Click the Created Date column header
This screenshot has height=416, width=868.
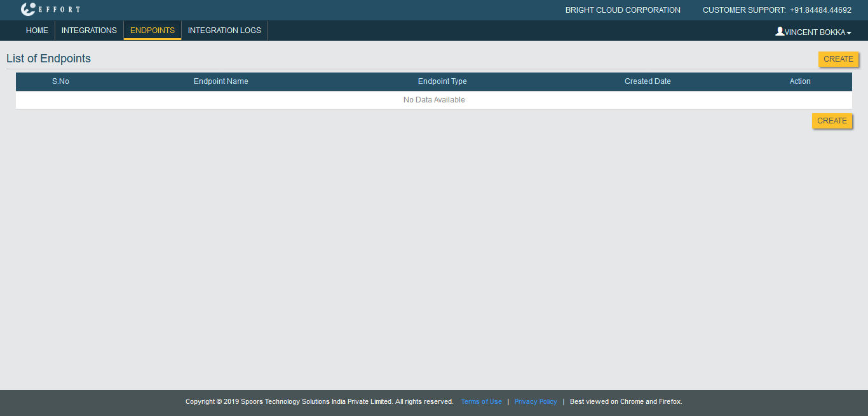click(648, 81)
